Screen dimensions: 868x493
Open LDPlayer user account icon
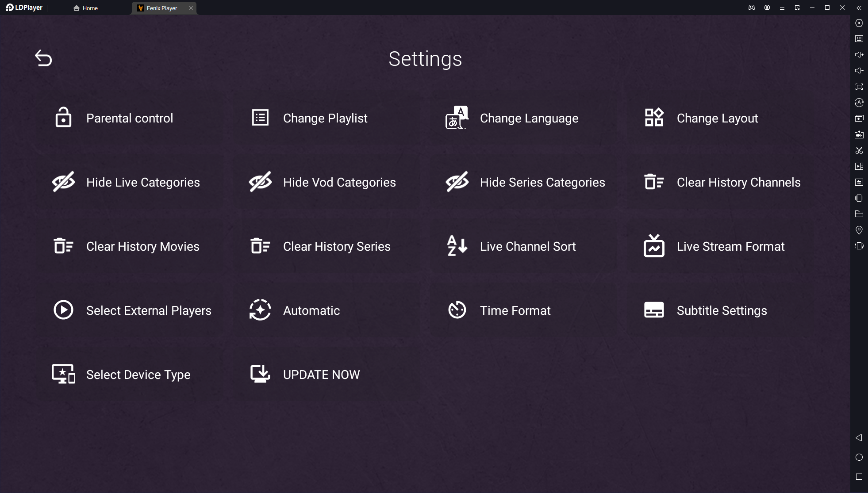[x=767, y=8]
